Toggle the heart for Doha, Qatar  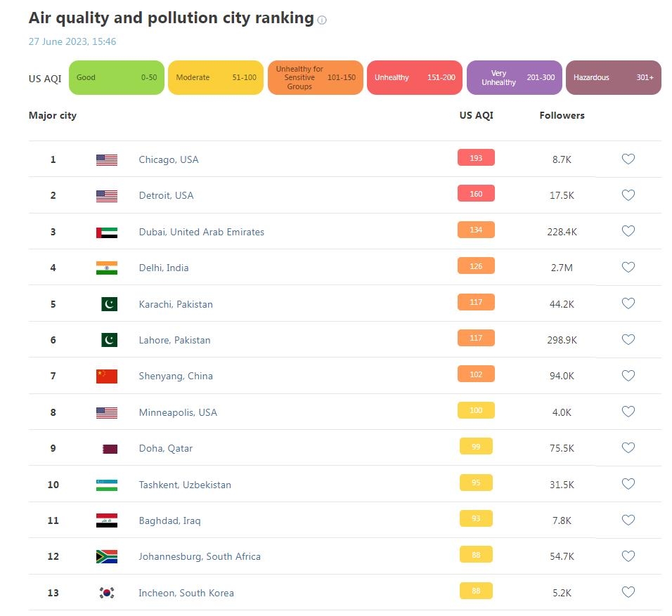pos(628,447)
